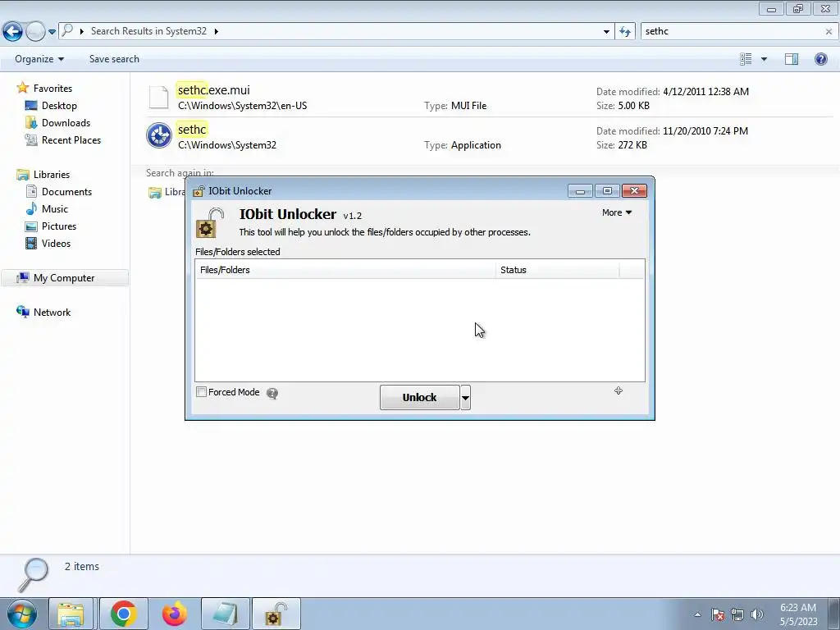840x630 pixels.
Task: Expand the Unlock options dropdown arrow
Action: tap(466, 398)
